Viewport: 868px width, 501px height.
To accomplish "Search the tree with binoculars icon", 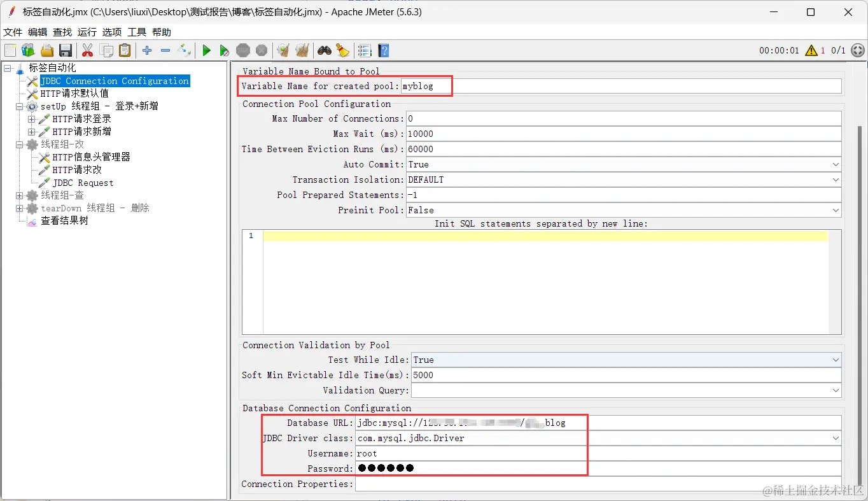I will tap(325, 50).
